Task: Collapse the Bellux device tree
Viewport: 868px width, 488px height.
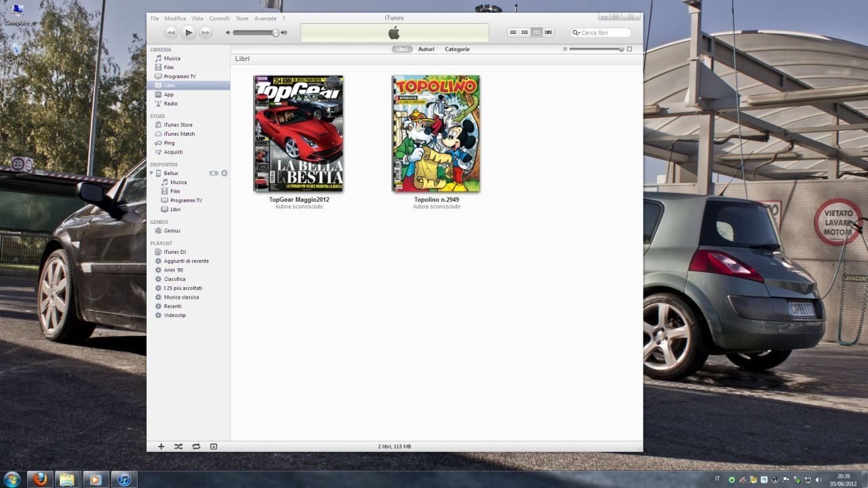Action: [151, 173]
